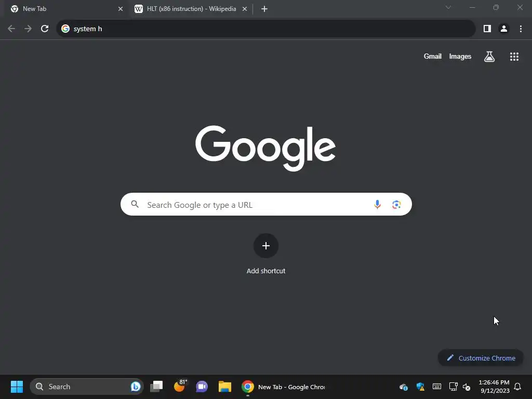Screen dimensions: 532x399
Task: Open the OneDrive cloud tray icon
Action: click(x=403, y=387)
